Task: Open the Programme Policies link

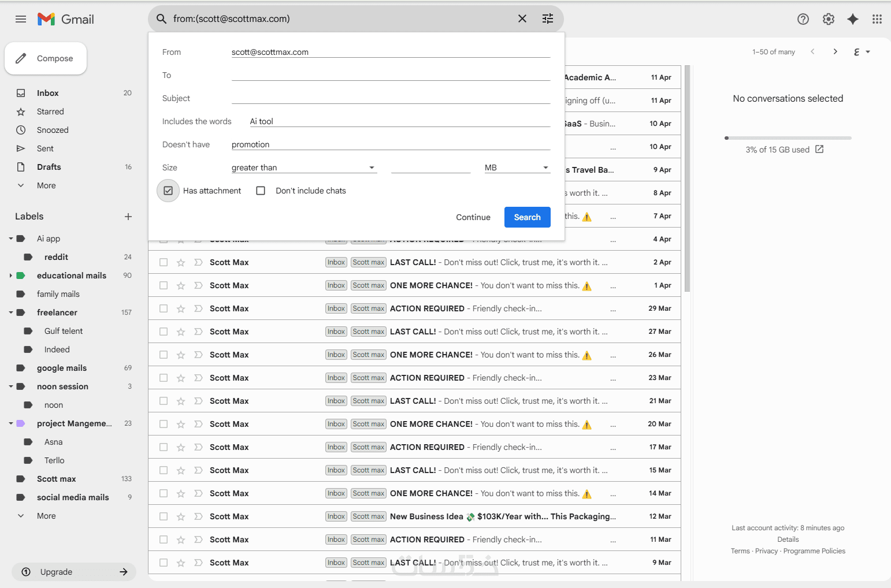Action: [814, 551]
